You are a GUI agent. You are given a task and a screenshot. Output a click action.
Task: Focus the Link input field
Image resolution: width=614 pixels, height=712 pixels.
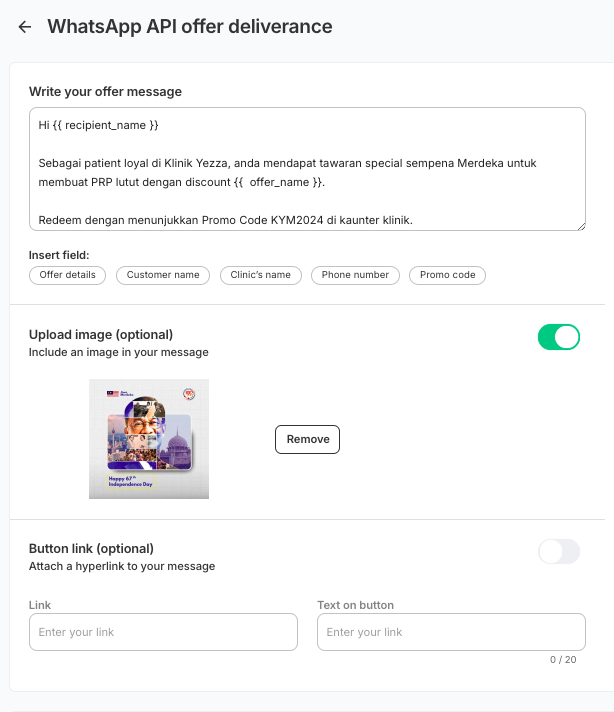pos(163,632)
